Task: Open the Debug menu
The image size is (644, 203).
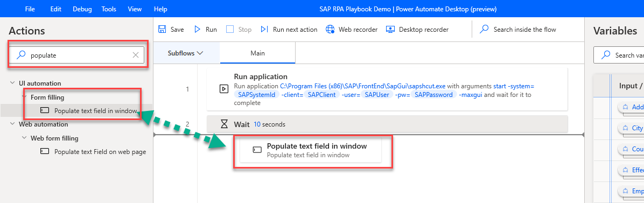Action: coord(82,9)
